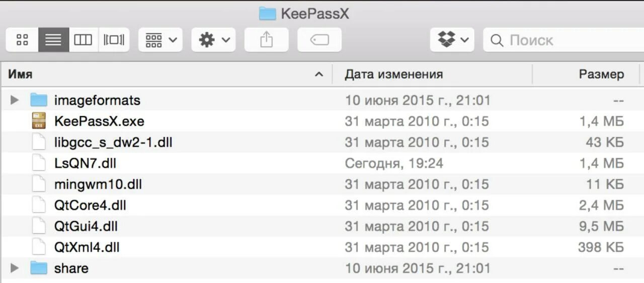Image resolution: width=644 pixels, height=283 pixels.
Task: Sort files by Размер column
Action: coord(601,75)
